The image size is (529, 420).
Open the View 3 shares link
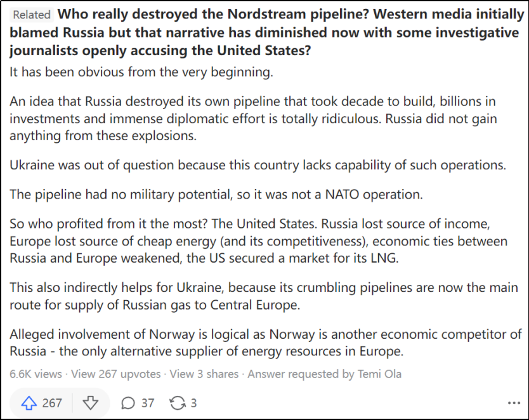tap(206, 374)
